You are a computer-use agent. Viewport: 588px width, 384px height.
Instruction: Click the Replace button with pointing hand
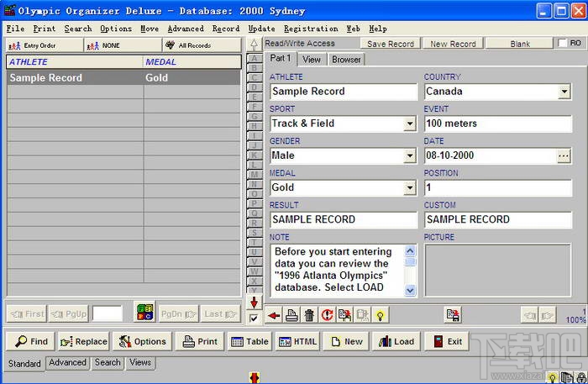[x=84, y=341]
